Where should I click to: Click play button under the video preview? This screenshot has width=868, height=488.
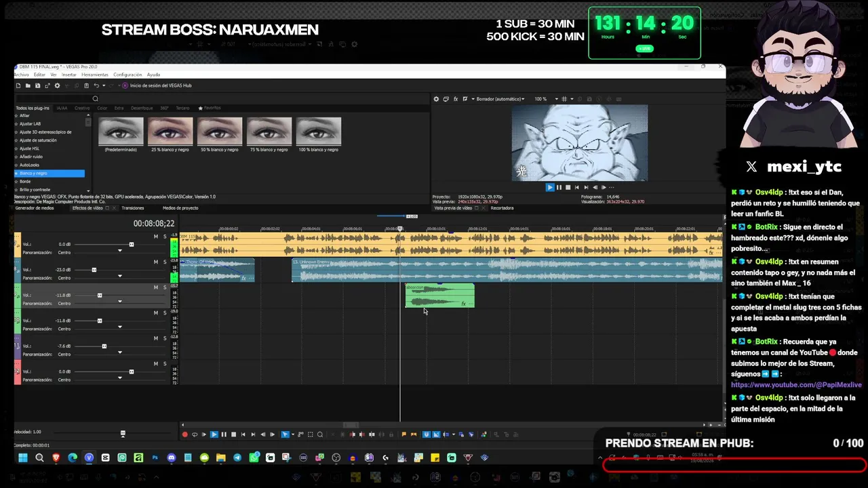tap(550, 187)
